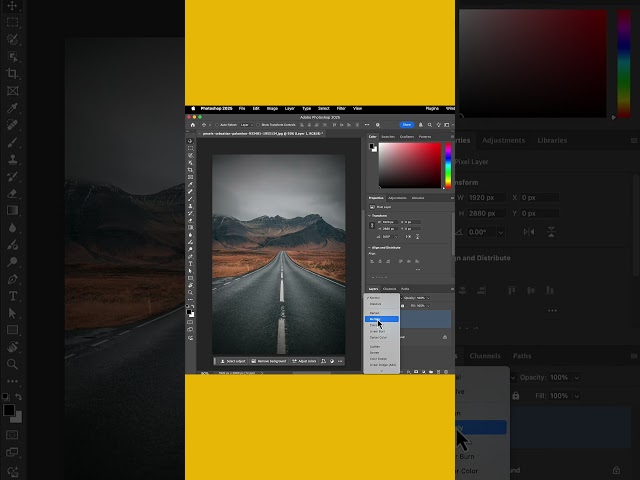Open the Apple menu
640x480 pixels.
tap(193, 109)
